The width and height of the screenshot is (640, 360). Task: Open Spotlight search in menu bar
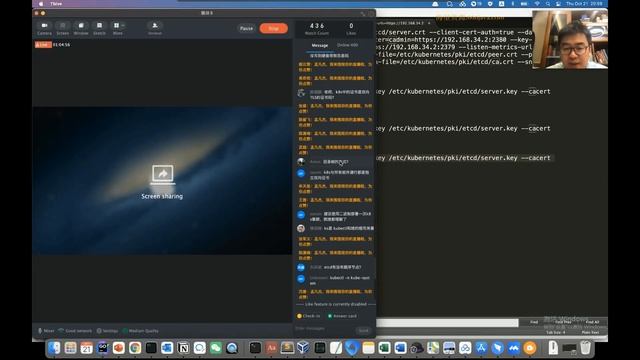548,4
